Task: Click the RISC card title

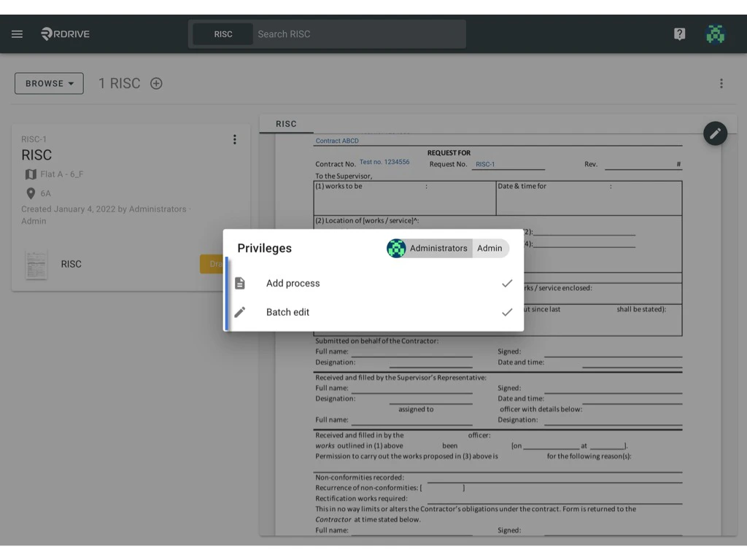Action: tap(36, 155)
